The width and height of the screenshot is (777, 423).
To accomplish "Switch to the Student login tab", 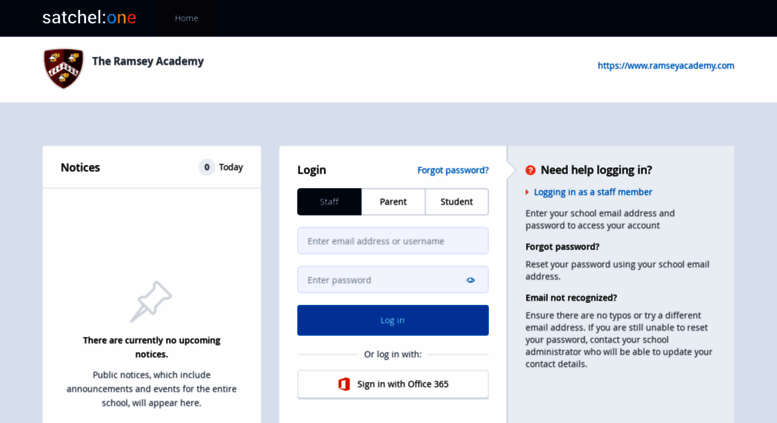I will 456,202.
